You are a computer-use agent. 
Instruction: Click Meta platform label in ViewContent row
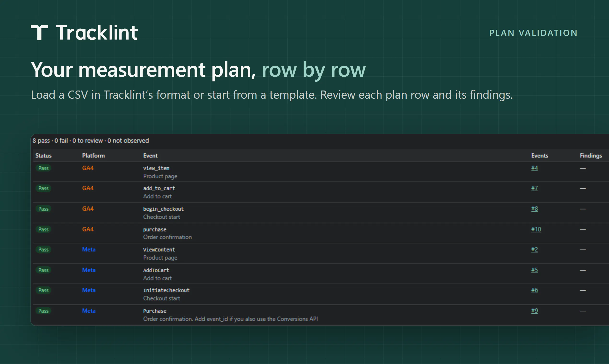(x=89, y=250)
